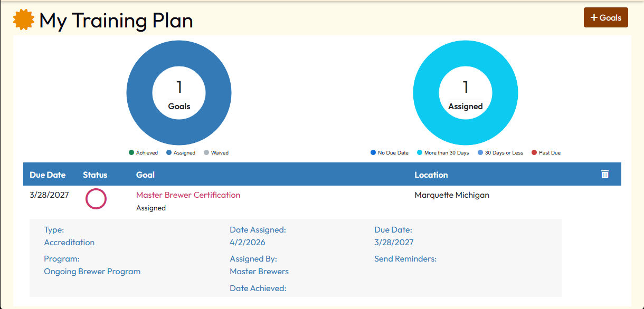Sort by the Due Date column header

pos(48,175)
